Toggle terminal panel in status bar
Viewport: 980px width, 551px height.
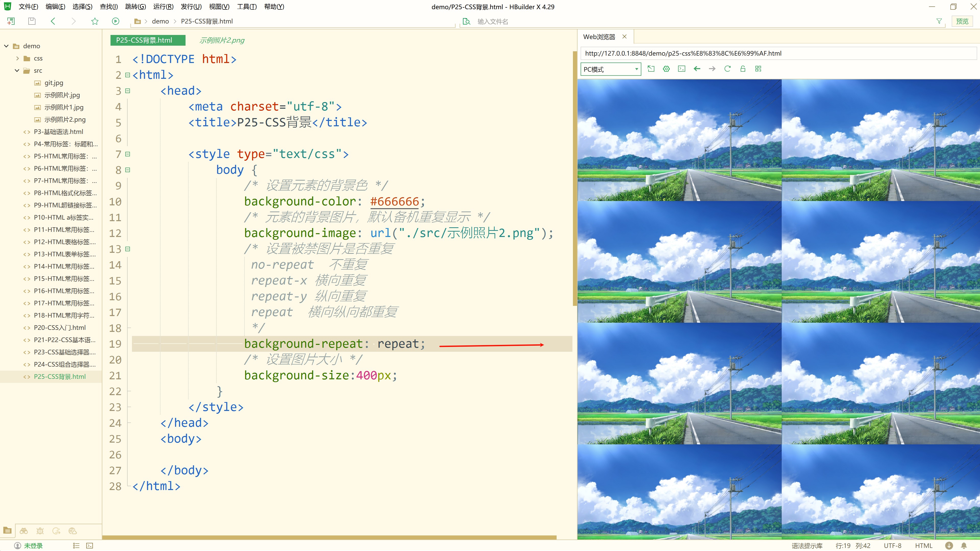point(89,546)
